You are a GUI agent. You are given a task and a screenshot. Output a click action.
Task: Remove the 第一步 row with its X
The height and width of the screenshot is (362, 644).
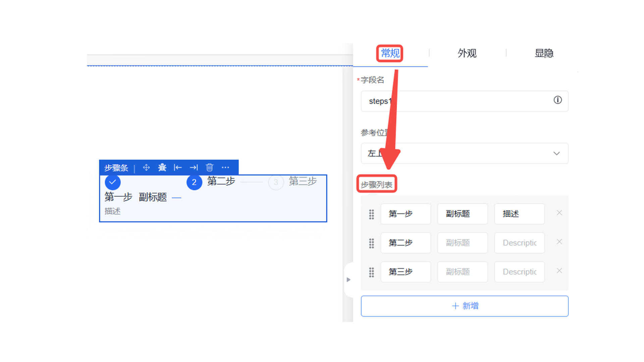click(559, 213)
